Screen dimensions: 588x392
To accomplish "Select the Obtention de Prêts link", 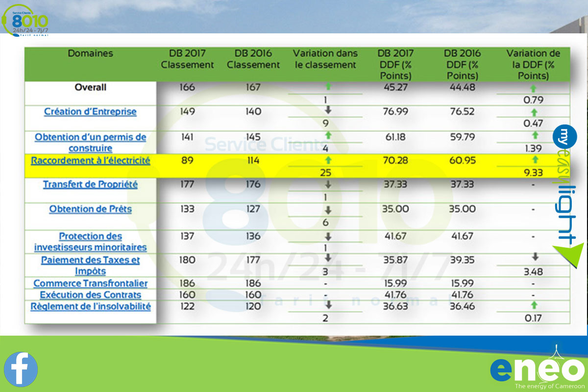I will [90, 209].
